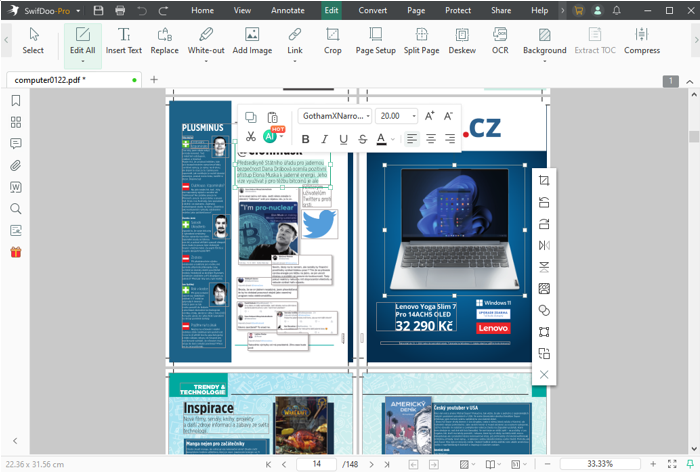700x472 pixels.
Task: Show page thumbnails panel
Action: (x=15, y=122)
